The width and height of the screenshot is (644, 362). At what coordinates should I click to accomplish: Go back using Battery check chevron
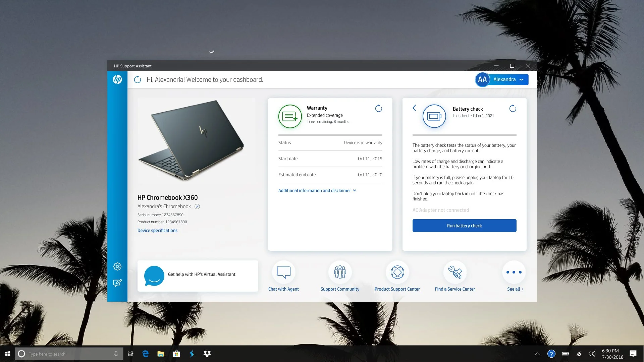click(414, 108)
